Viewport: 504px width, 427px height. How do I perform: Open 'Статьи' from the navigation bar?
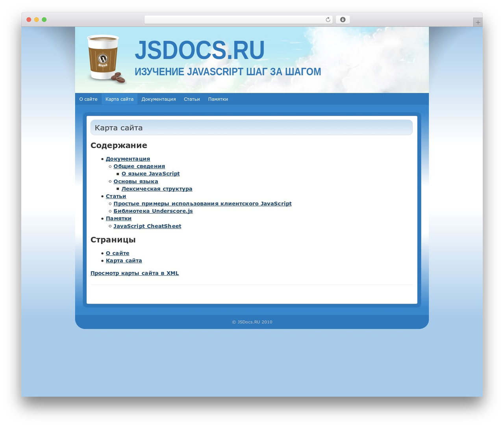tap(192, 99)
